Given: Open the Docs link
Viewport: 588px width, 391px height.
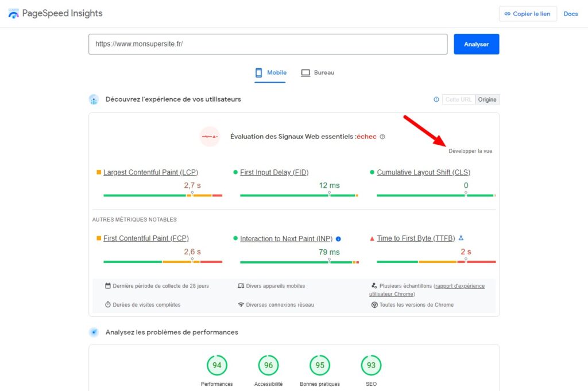Looking at the screenshot, I should click(571, 14).
